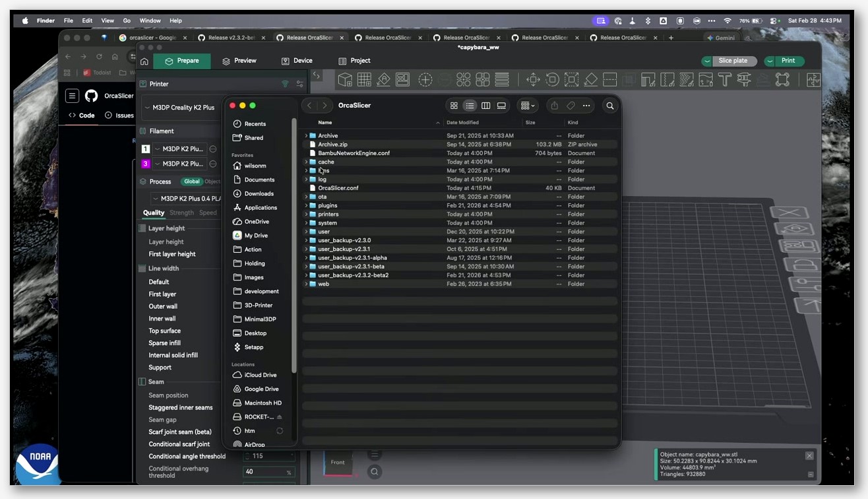868x499 pixels.
Task: Toggle the Global process switch
Action: tap(191, 182)
